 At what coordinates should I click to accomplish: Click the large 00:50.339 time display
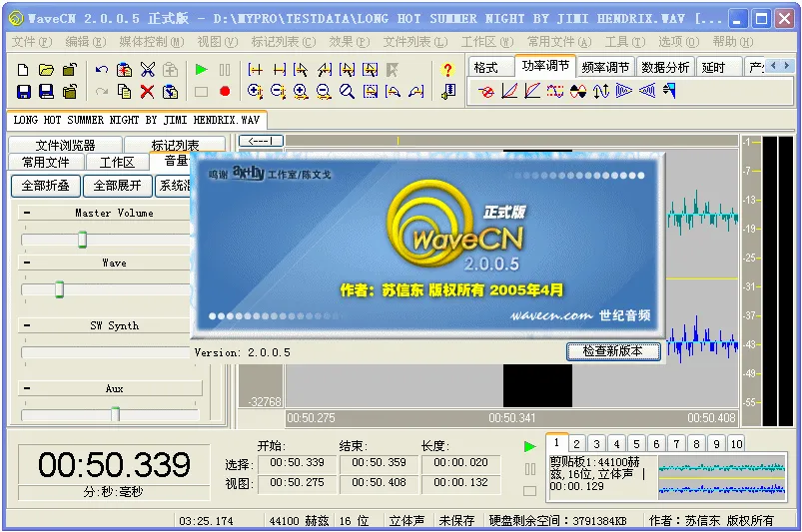(114, 464)
